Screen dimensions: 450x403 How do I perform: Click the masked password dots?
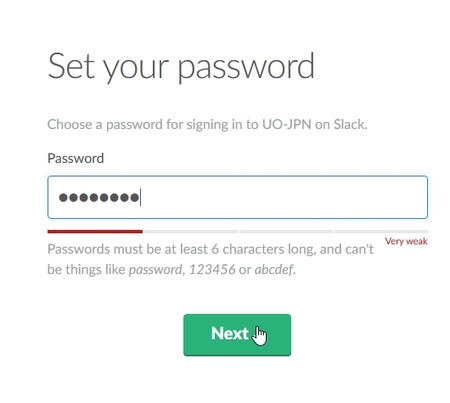99,198
